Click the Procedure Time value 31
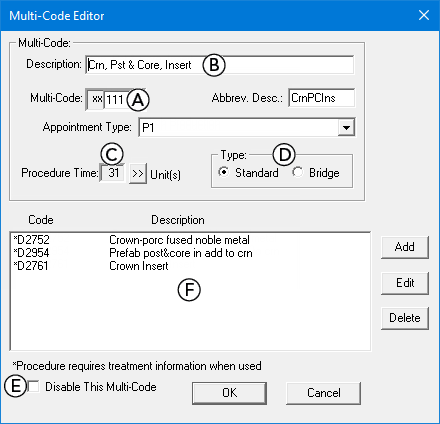This screenshot has height=424, width=440. click(x=113, y=173)
